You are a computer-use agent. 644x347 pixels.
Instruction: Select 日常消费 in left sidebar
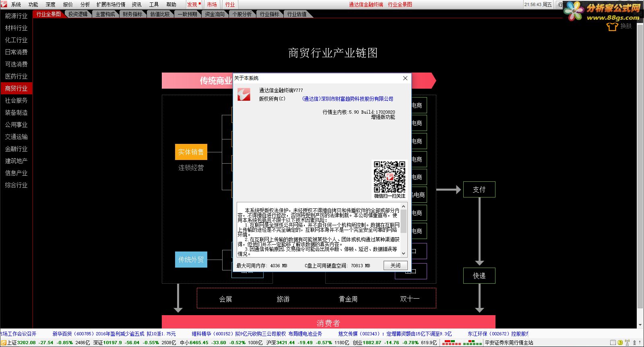click(16, 52)
